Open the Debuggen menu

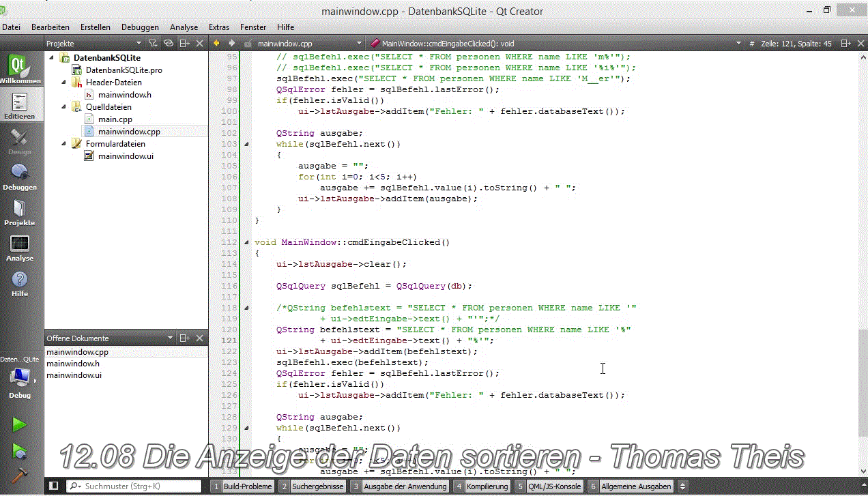(140, 27)
